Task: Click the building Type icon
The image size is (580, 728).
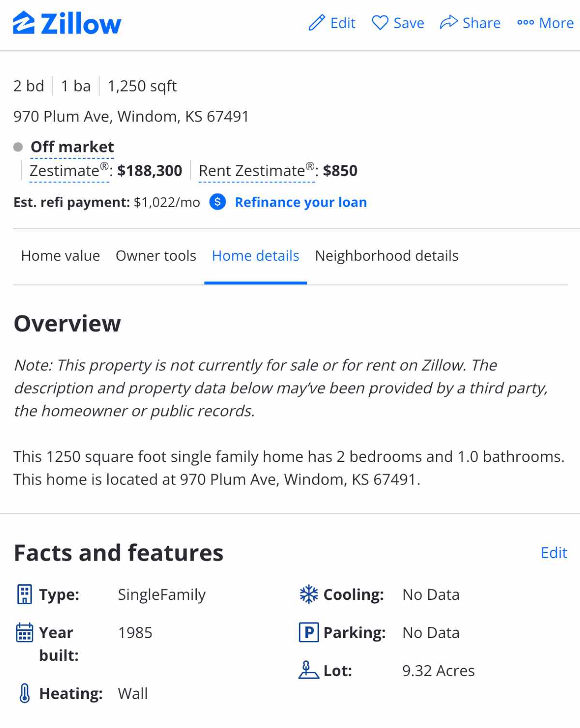Action: 25,594
